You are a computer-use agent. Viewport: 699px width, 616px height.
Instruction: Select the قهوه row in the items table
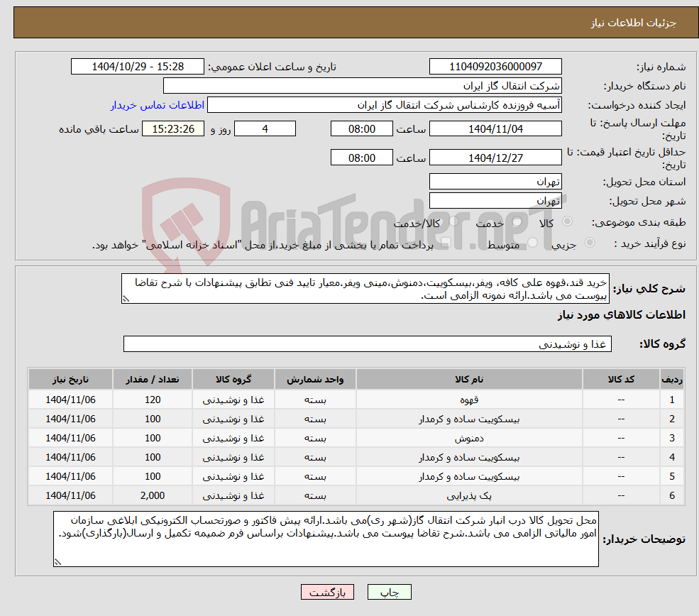pos(355,399)
